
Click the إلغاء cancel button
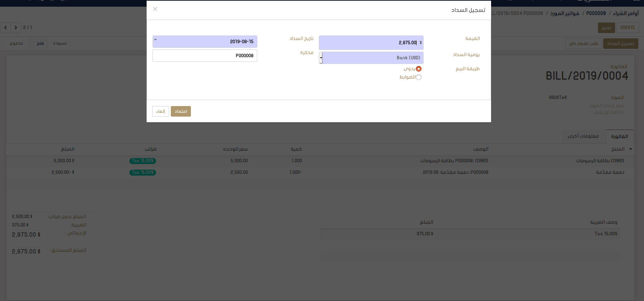click(x=161, y=111)
